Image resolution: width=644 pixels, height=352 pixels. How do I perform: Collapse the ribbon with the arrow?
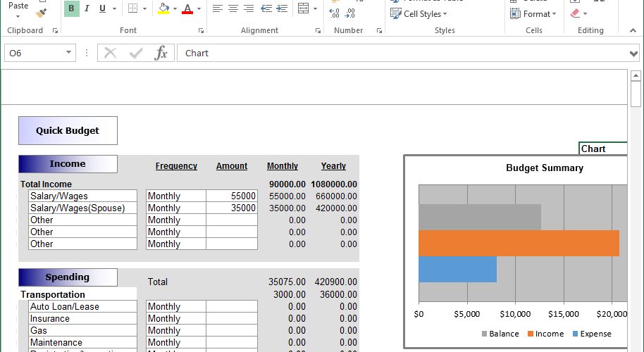(633, 31)
